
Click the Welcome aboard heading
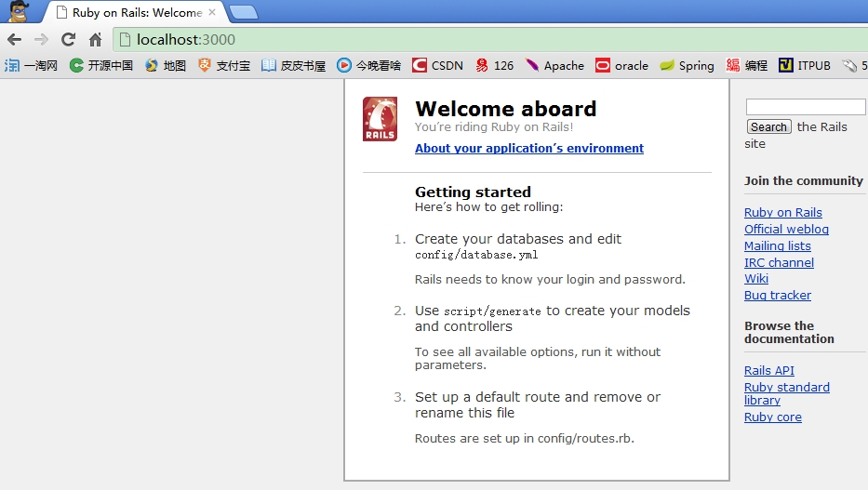click(506, 109)
